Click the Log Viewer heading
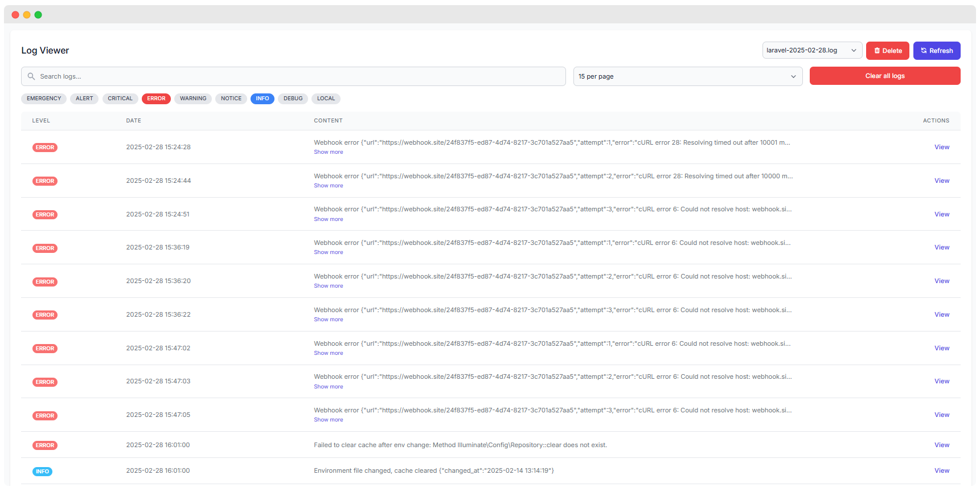Image resolution: width=980 pixels, height=491 pixels. 45,50
